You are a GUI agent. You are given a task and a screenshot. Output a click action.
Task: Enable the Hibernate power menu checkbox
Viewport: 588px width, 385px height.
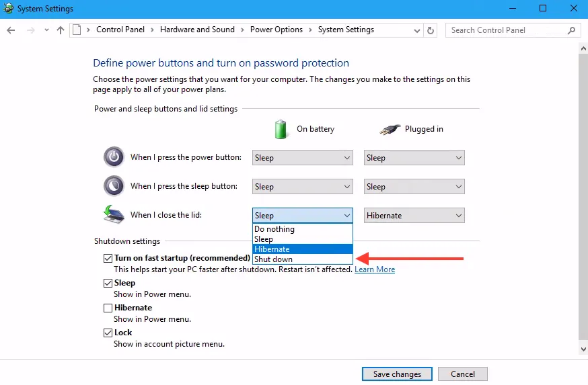point(108,308)
